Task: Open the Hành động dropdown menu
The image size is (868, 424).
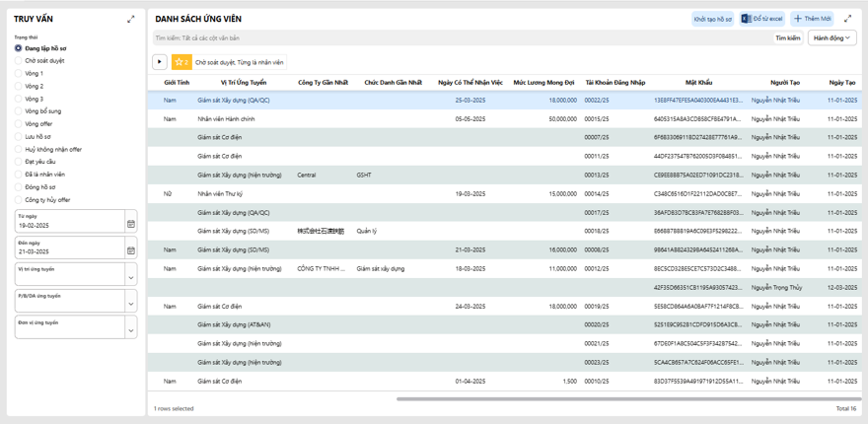Action: point(832,37)
